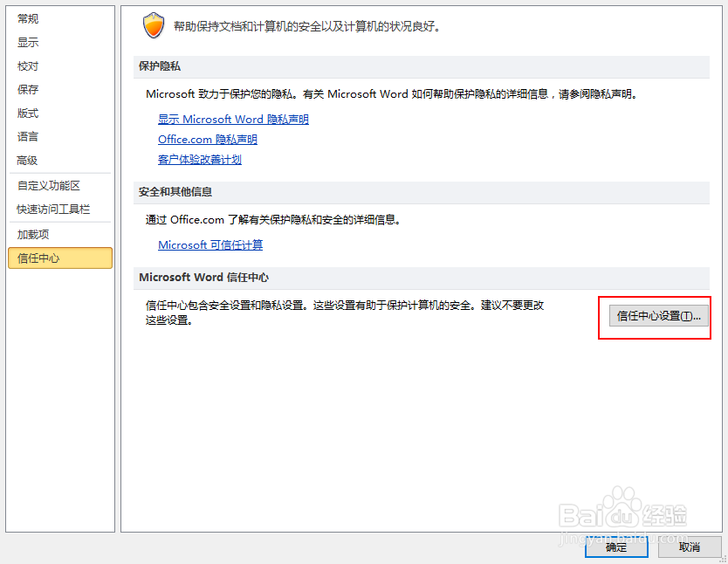728x564 pixels.
Task: Click the 安全和其他信息 section heading
Action: [175, 192]
